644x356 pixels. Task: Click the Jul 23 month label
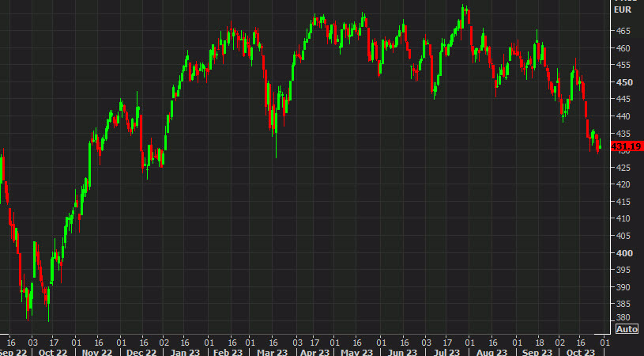[x=446, y=352]
